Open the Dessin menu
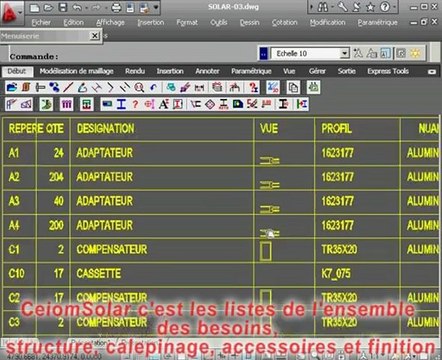The width and height of the screenshot is (442, 360). click(249, 23)
